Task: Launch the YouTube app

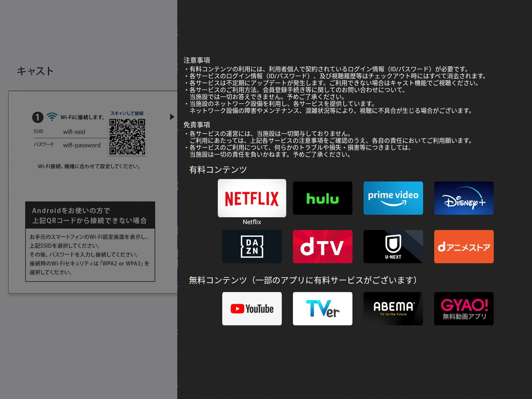Action: (x=252, y=309)
